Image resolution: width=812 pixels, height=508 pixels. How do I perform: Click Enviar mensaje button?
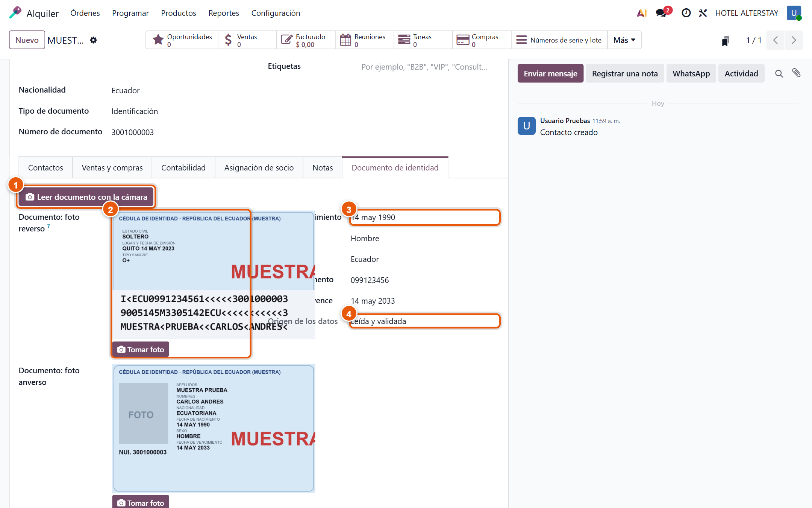tap(550, 73)
